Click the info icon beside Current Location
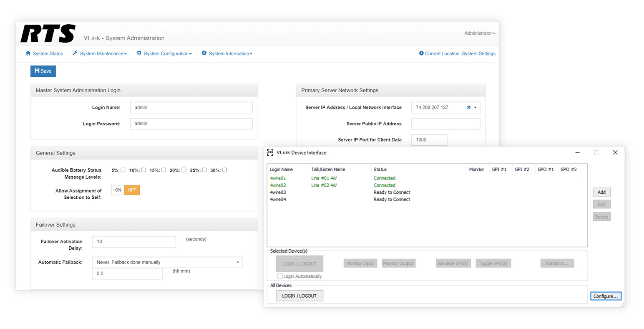The image size is (644, 329). point(421,53)
